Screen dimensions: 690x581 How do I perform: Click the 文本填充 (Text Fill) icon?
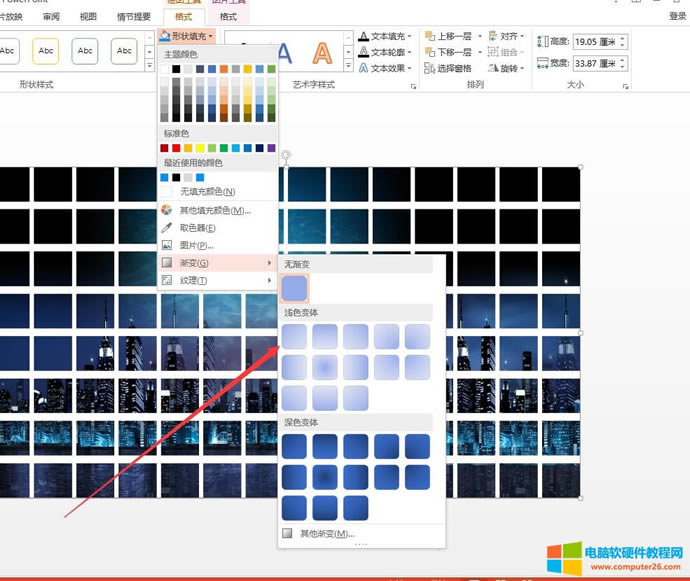(x=363, y=38)
